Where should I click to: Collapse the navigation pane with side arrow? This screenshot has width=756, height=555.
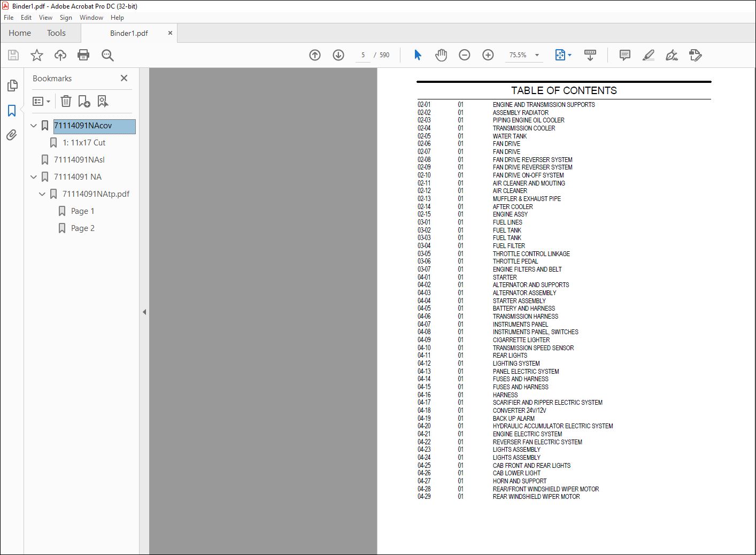coord(144,312)
